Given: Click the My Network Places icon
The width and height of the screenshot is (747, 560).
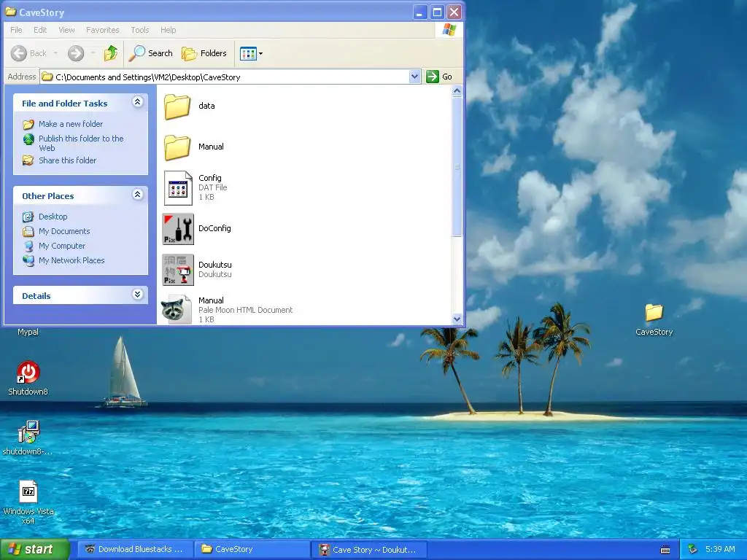Looking at the screenshot, I should point(28,260).
